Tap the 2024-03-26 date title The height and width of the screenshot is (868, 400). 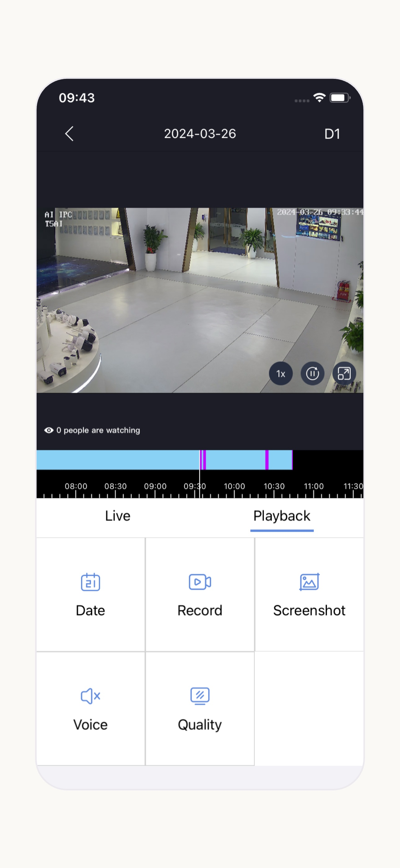pos(200,134)
